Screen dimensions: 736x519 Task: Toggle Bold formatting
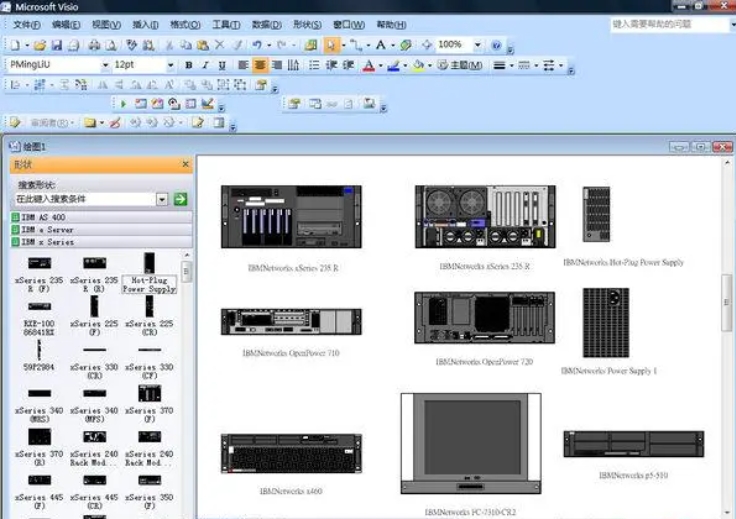pyautogui.click(x=187, y=65)
